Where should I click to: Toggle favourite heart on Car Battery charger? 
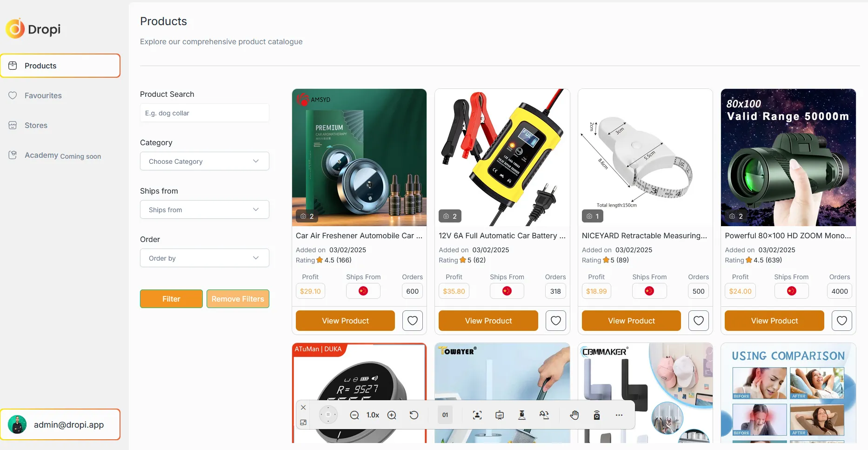click(x=556, y=321)
